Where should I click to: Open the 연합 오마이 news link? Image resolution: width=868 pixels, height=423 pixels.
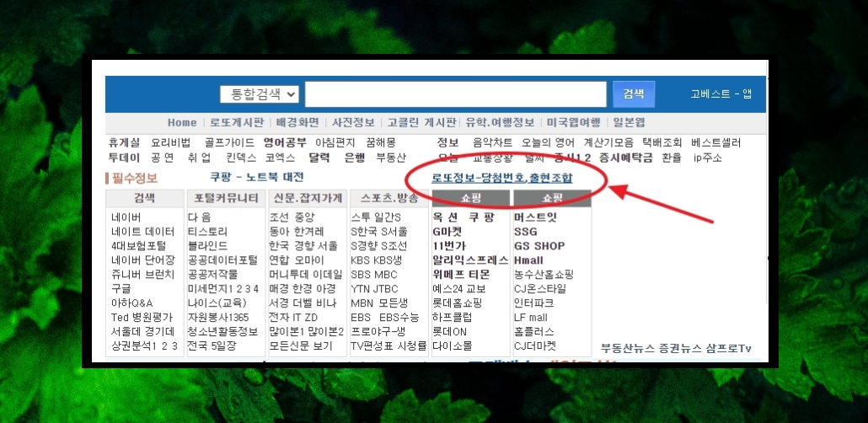coord(297,260)
